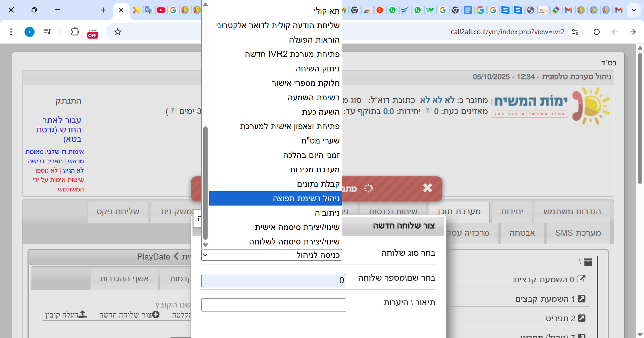The image size is (644, 338).
Task: Open the site information icon in address bar
Action: click(x=575, y=32)
